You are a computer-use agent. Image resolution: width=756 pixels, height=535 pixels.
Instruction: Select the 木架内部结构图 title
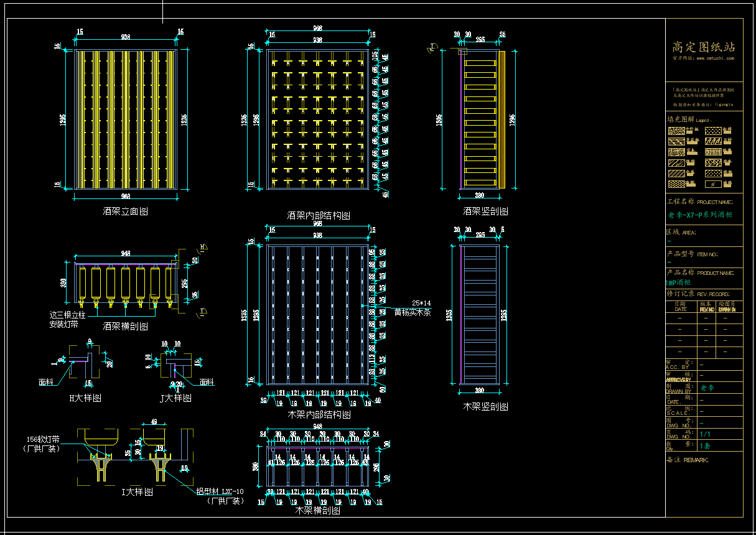coord(319,414)
